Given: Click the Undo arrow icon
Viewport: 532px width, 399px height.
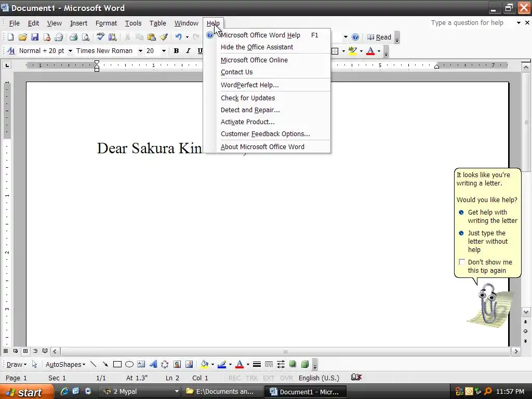Looking at the screenshot, I should click(x=179, y=37).
